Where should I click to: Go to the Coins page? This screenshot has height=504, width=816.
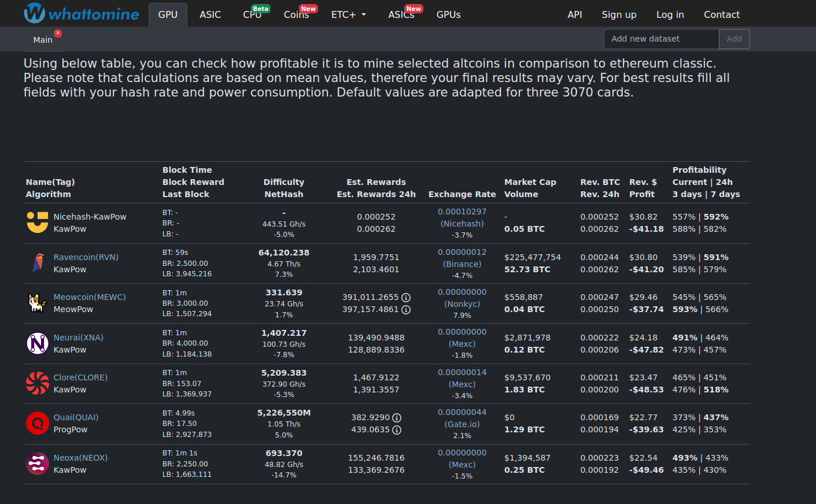[x=297, y=14]
